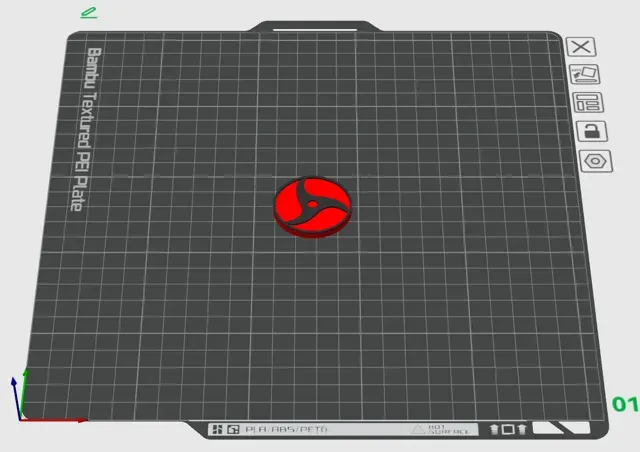
Task: Click the green pencil edit plate name icon
Action: pyautogui.click(x=89, y=13)
